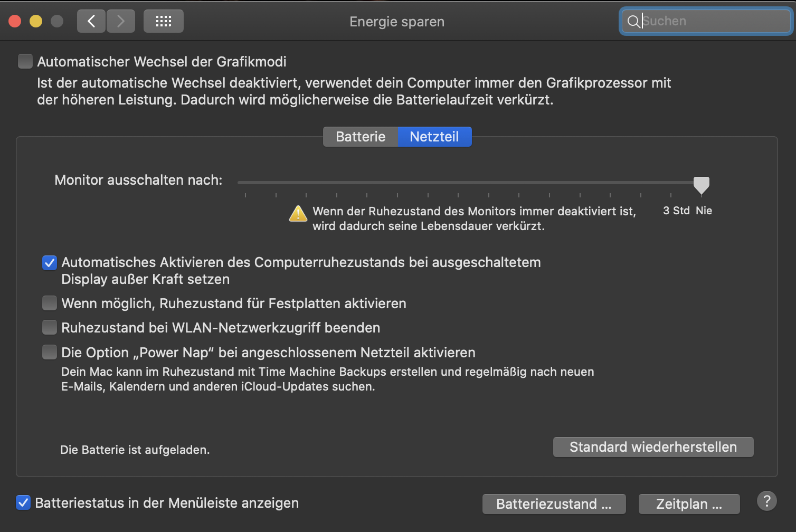Minimize window with the yellow button

36,21
